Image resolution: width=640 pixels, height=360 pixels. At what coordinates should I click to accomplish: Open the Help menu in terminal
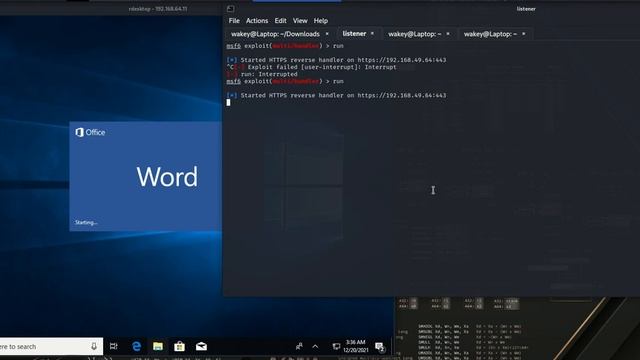click(x=320, y=21)
